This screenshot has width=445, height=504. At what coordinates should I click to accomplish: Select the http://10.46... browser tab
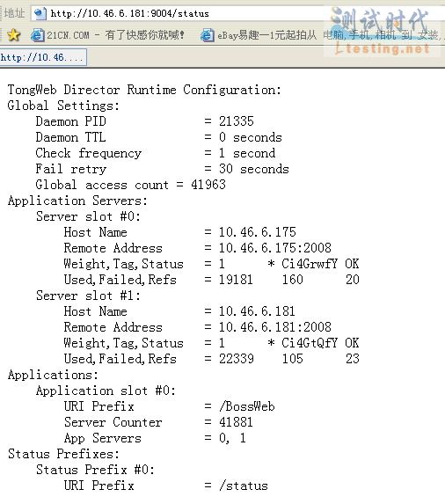point(43,57)
